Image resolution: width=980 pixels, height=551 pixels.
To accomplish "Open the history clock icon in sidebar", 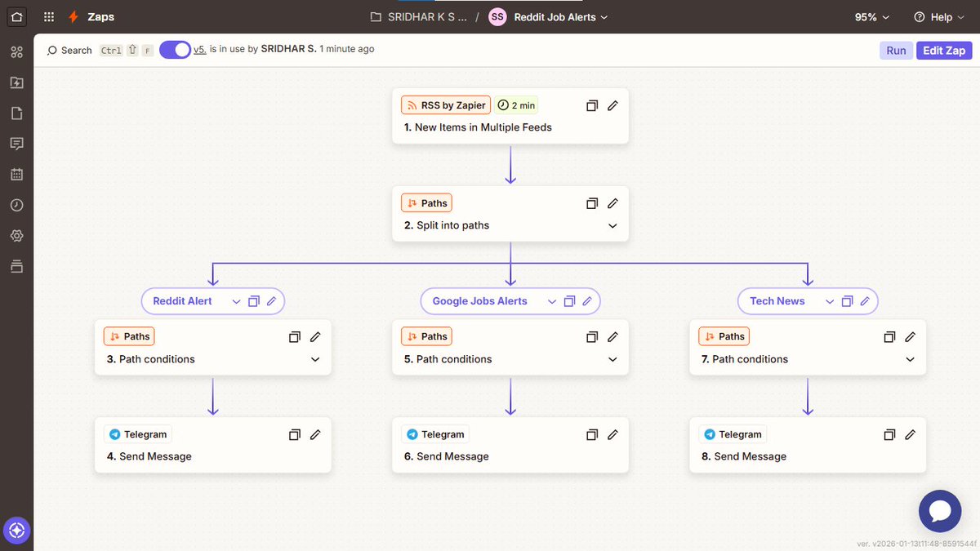I will (x=16, y=205).
